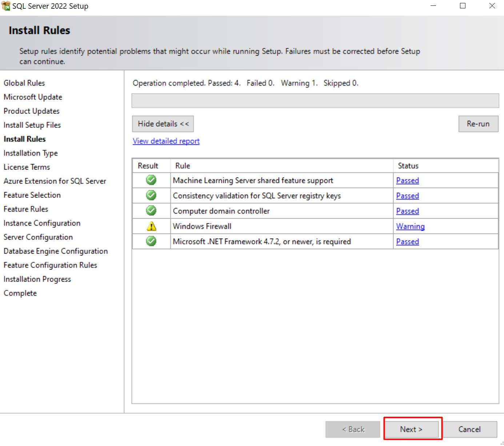
Task: Maximize the SQL Server Setup window
Action: point(463,6)
